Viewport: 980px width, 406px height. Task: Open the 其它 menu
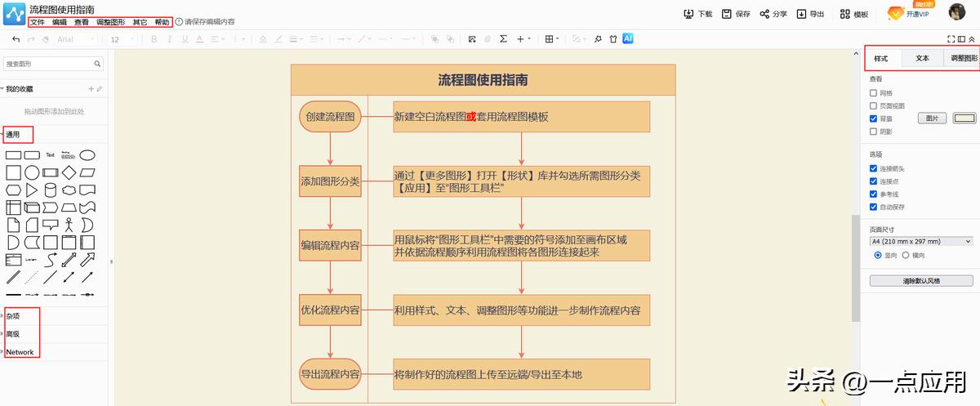tap(140, 22)
